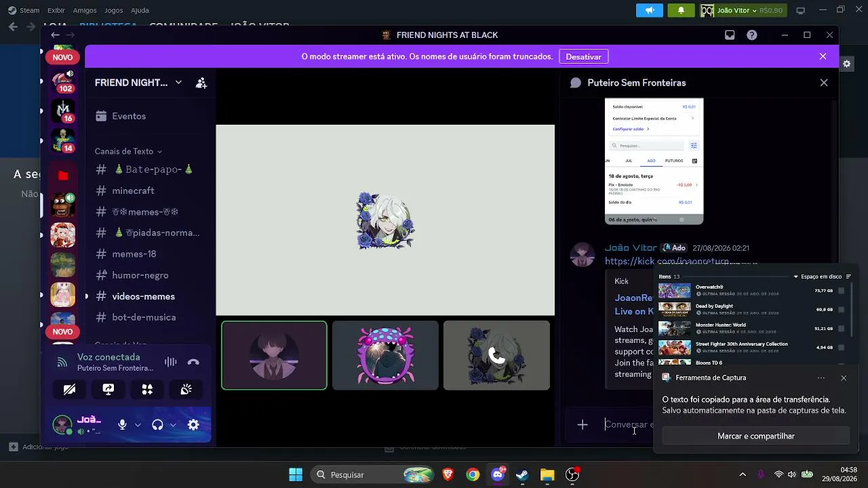Viewport: 868px width, 488px height.
Task: Open the soundboard megaphone icon
Action: [186, 389]
